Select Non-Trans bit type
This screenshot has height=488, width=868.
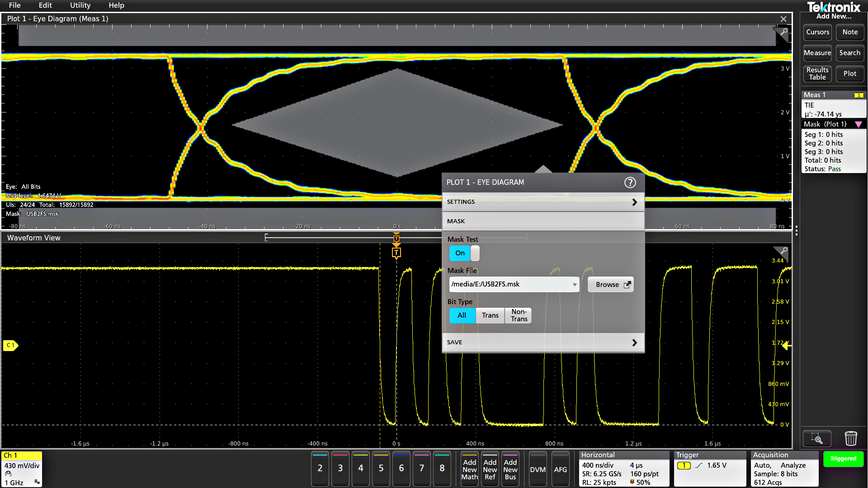(518, 315)
